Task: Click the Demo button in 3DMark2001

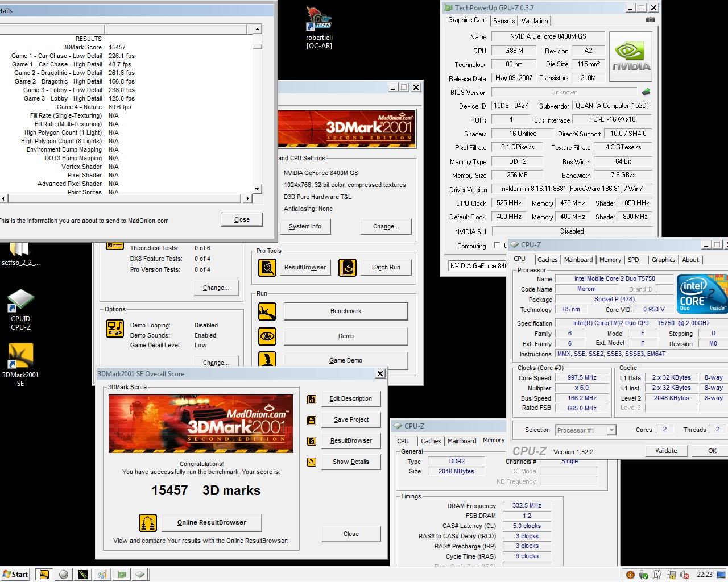Action: click(346, 336)
